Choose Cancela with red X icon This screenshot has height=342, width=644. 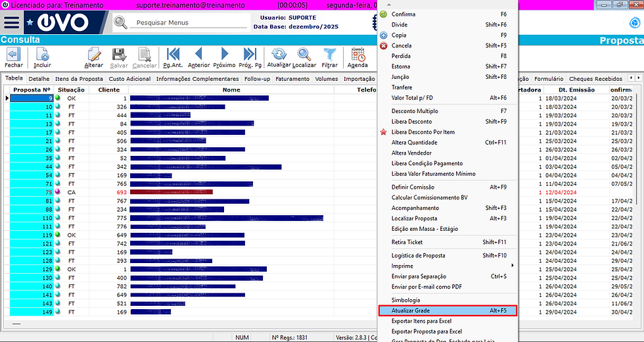coord(448,45)
